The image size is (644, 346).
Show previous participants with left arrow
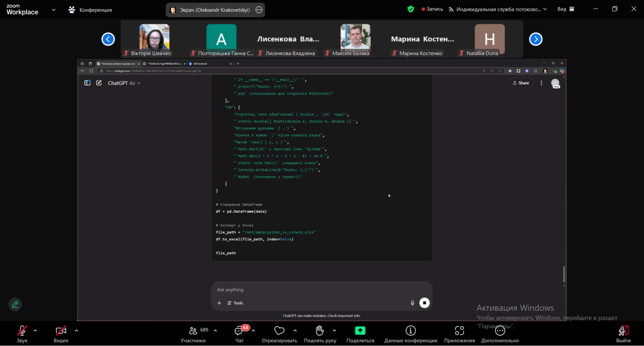tap(108, 40)
